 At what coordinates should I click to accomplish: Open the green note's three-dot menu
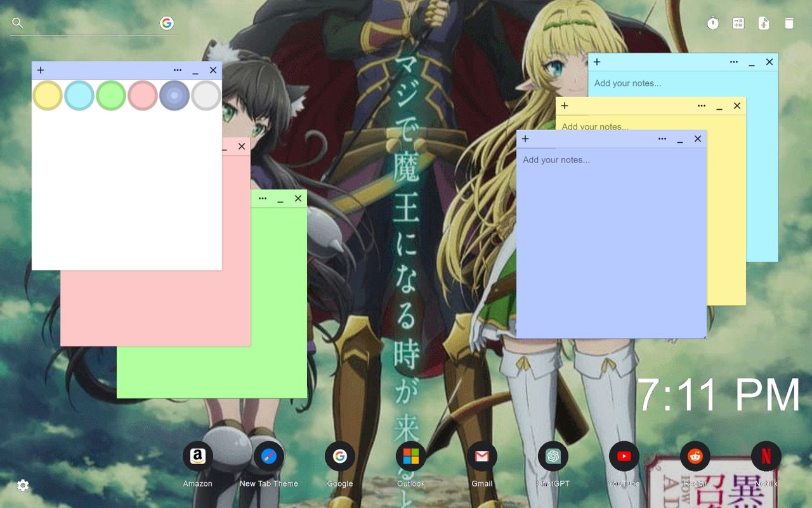[x=263, y=199]
